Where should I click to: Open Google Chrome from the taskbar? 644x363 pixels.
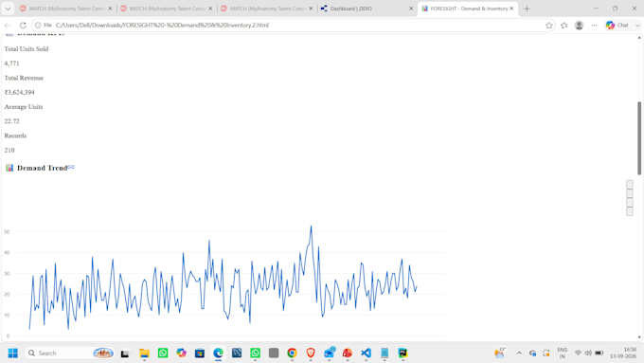(x=292, y=354)
